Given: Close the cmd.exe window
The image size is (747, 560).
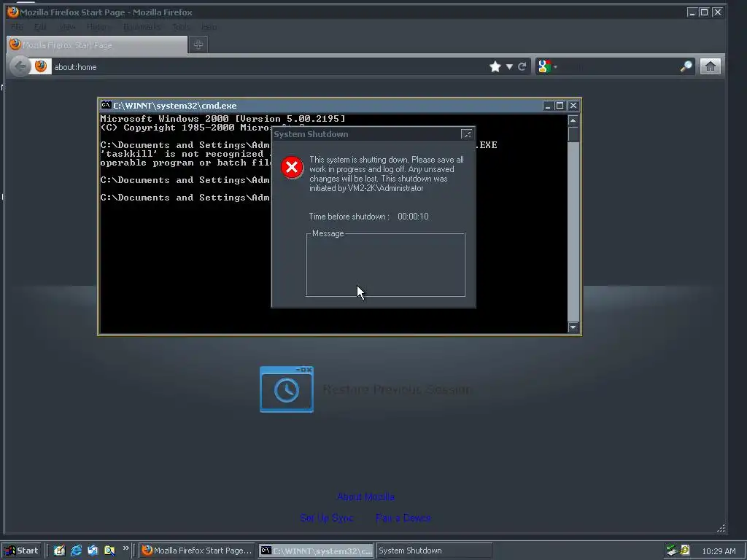Looking at the screenshot, I should [x=573, y=106].
